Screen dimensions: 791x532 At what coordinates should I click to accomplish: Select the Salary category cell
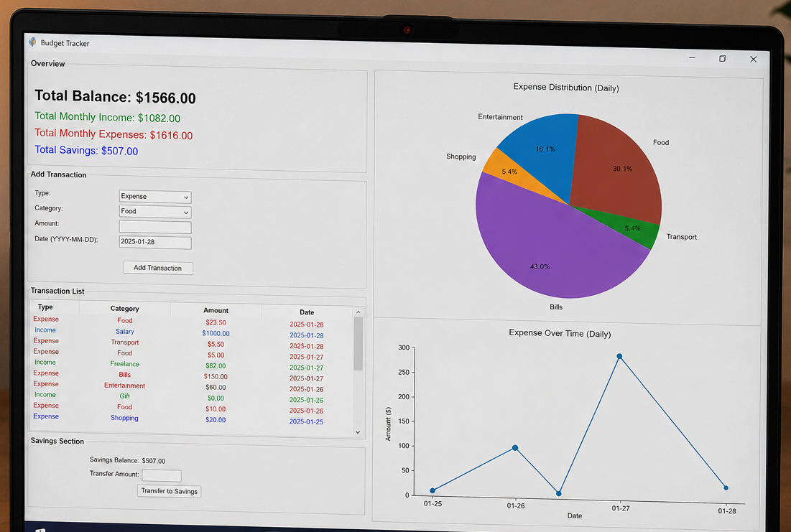pos(124,332)
